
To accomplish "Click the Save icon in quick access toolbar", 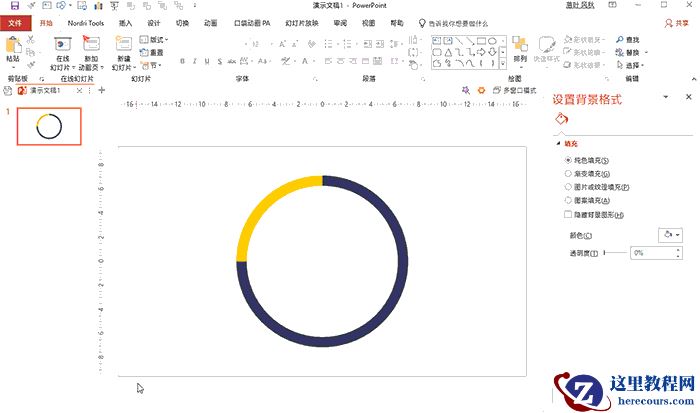I will tap(15, 5).
